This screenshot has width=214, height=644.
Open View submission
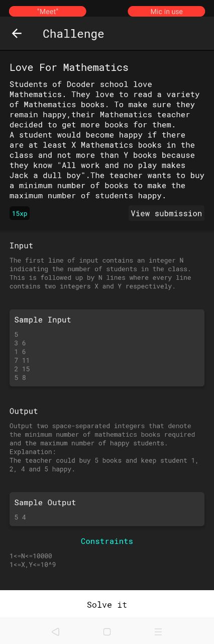click(x=166, y=213)
